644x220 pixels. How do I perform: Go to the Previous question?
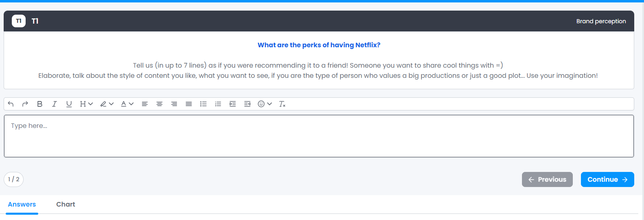tap(547, 179)
